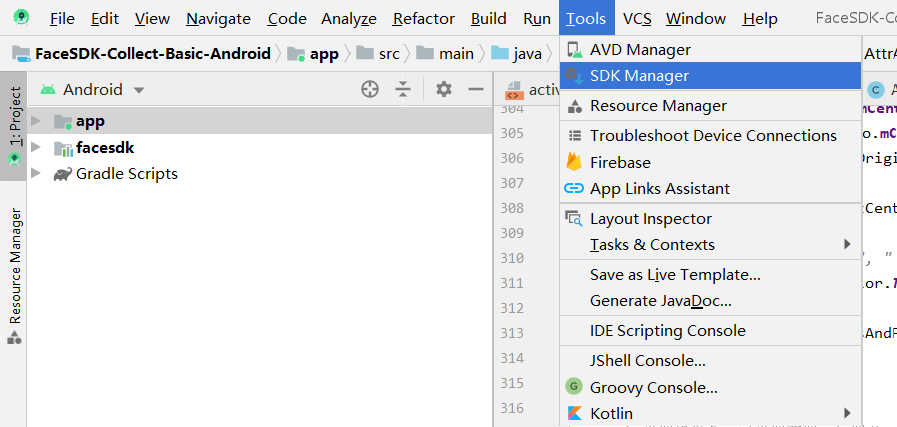
Task: Open IDE Scripting Console
Action: point(710,331)
